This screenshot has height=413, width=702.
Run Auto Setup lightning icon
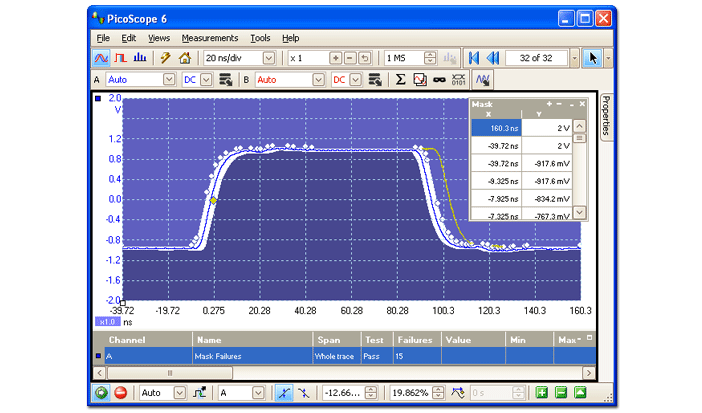(166, 58)
